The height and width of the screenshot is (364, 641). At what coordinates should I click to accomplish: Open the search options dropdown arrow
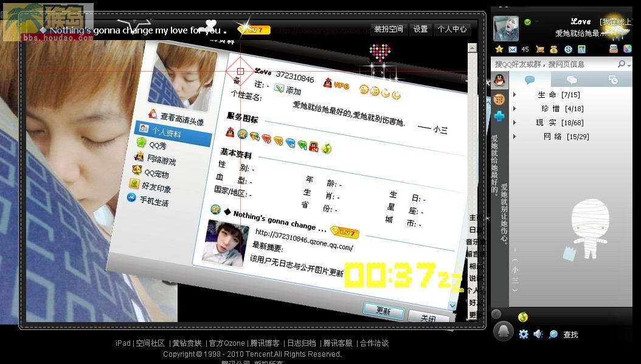pos(629,65)
